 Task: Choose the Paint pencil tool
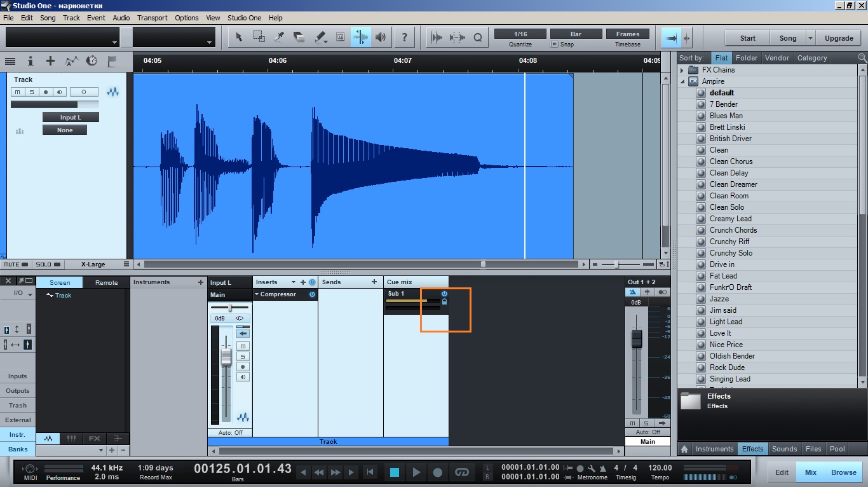[x=320, y=37]
